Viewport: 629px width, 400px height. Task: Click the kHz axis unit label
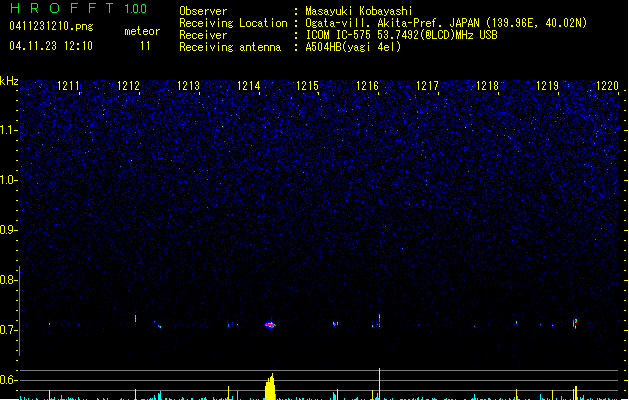9,81
